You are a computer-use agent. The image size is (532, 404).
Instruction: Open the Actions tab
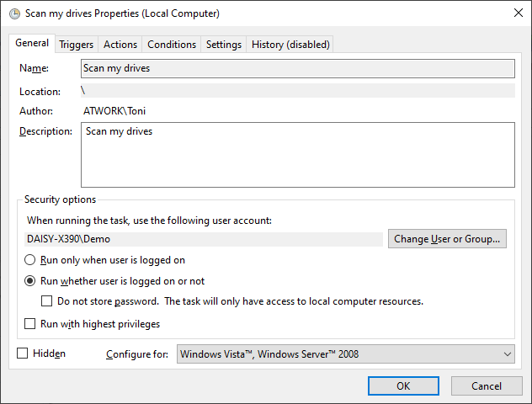pos(120,45)
